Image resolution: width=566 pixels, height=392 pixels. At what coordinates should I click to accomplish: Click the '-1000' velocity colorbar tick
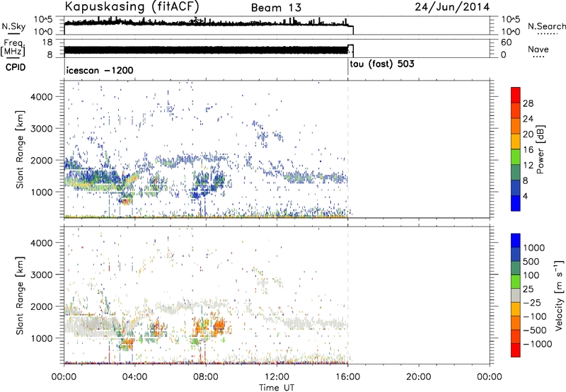tap(537, 344)
